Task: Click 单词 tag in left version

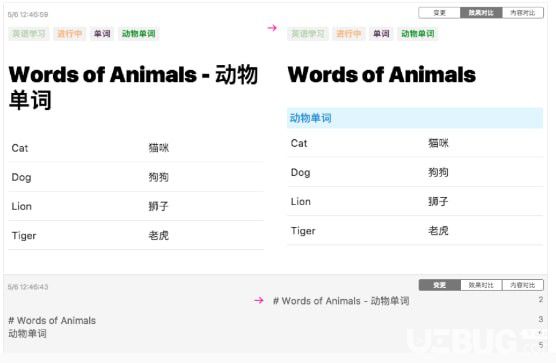Action: [x=102, y=34]
